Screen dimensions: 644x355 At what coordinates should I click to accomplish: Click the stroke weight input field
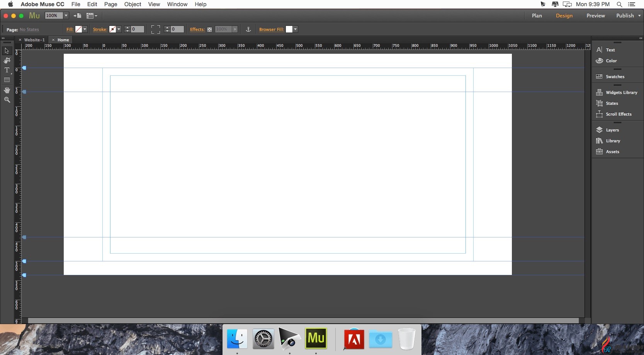click(x=137, y=29)
